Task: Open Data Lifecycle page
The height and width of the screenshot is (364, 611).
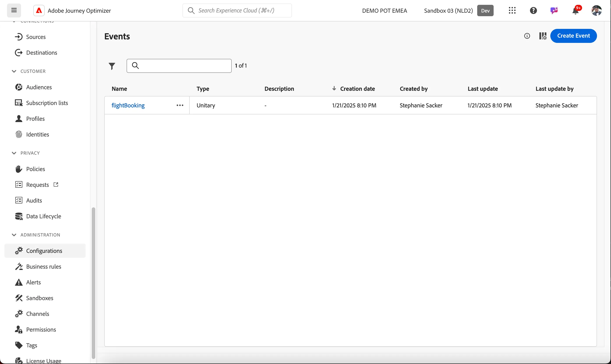Action: (38, 216)
